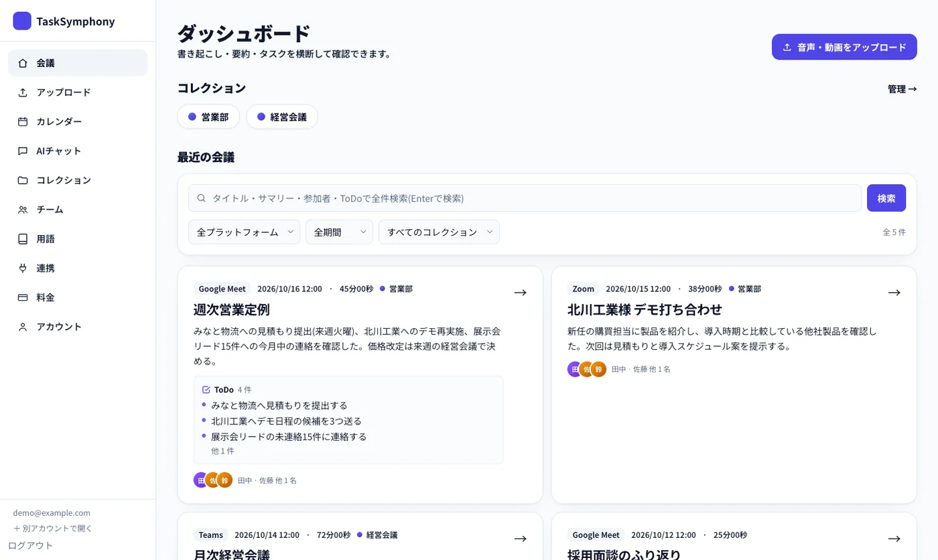Click the folder icon beside コレクション
938x560 pixels.
(23, 180)
